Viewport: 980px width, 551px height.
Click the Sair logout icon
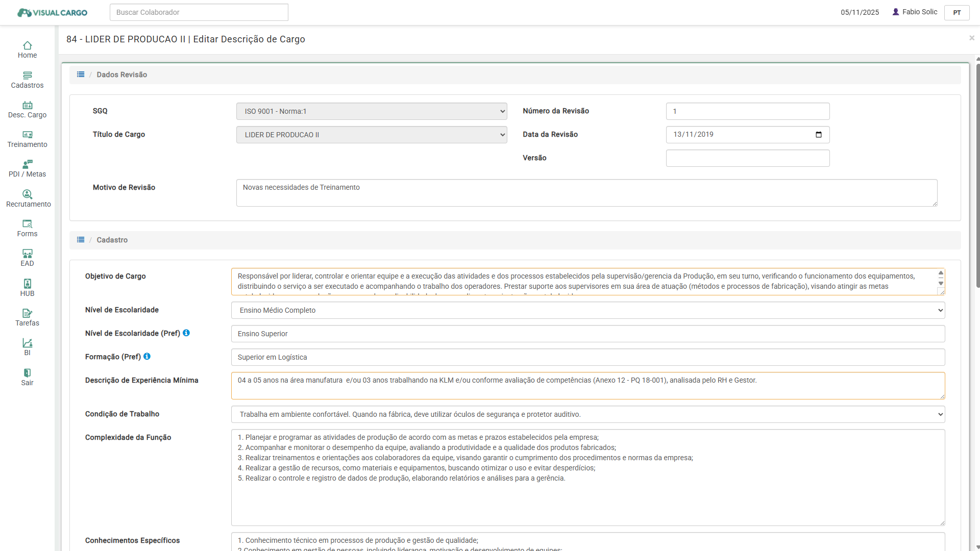(27, 373)
